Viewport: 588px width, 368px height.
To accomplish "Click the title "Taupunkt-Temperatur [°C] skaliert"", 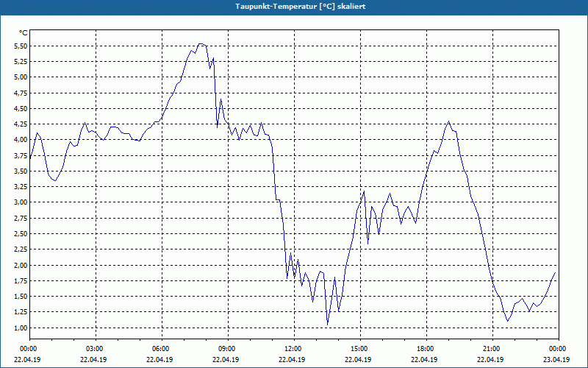I will coord(301,7).
